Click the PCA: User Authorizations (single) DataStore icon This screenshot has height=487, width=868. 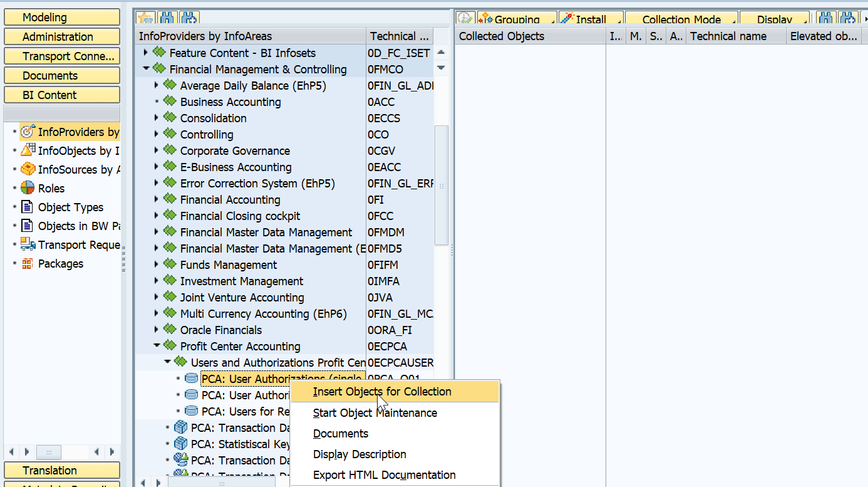tap(191, 379)
